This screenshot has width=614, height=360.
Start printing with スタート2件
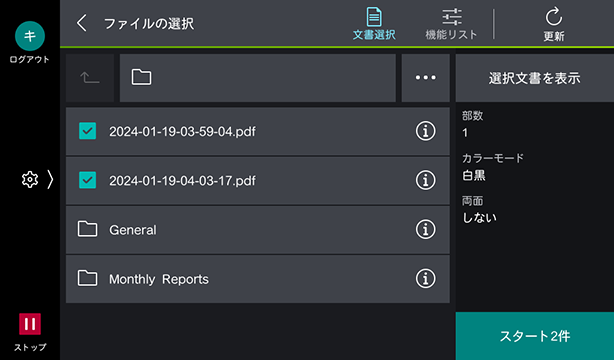pyautogui.click(x=535, y=336)
